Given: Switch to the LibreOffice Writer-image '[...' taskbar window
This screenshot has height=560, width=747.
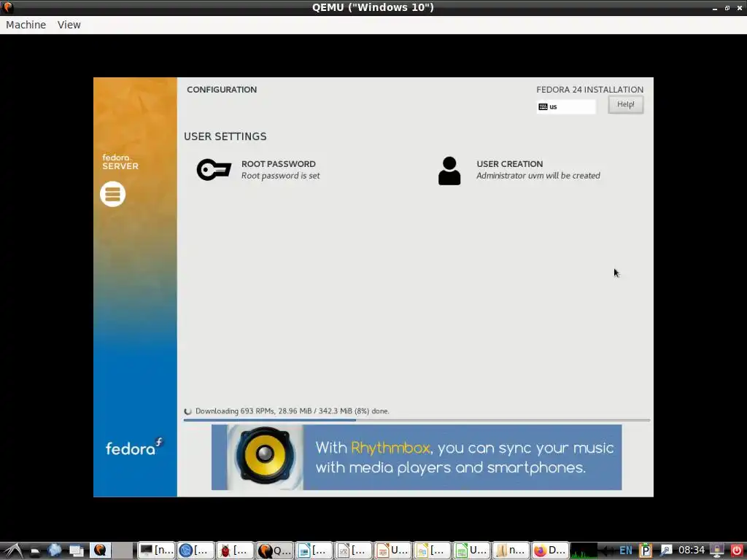Looking at the screenshot, I should [x=314, y=551].
